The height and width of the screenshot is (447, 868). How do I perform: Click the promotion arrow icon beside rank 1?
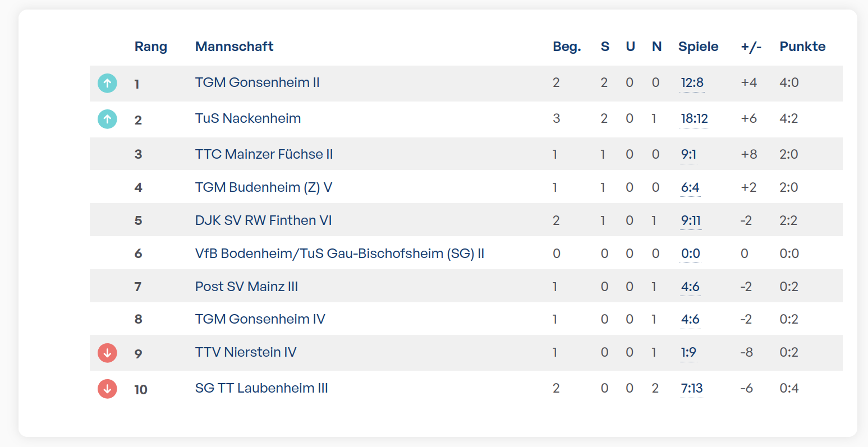click(x=107, y=83)
